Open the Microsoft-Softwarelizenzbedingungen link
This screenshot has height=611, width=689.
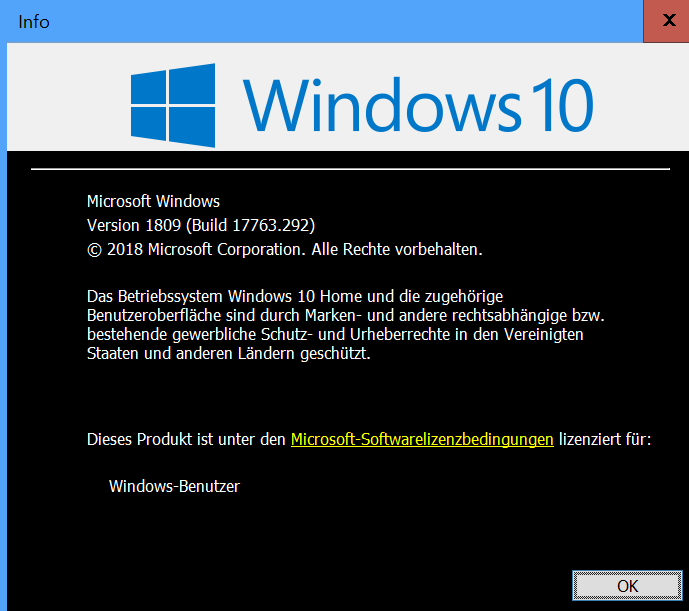point(422,439)
